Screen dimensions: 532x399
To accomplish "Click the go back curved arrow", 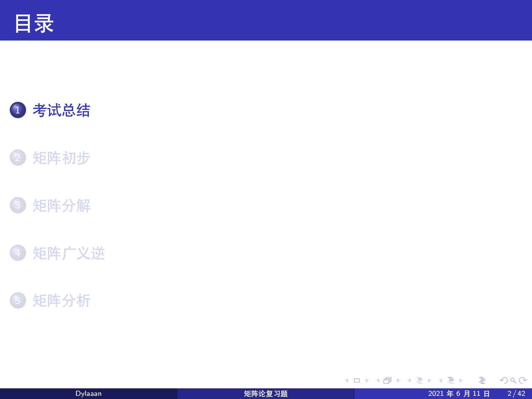I will 504,381.
